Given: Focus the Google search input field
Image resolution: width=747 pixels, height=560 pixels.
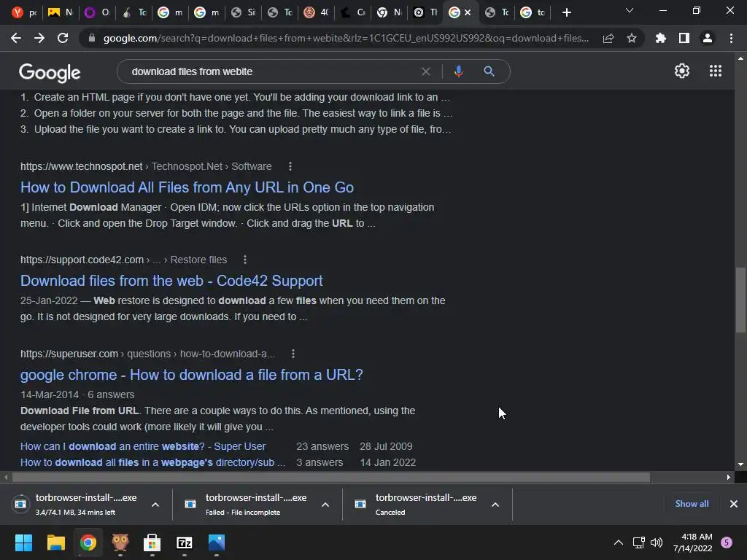Looking at the screenshot, I should 271,71.
